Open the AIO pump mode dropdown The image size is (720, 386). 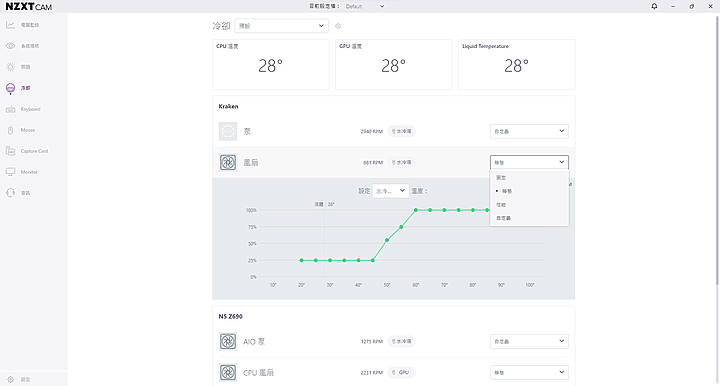(x=529, y=341)
